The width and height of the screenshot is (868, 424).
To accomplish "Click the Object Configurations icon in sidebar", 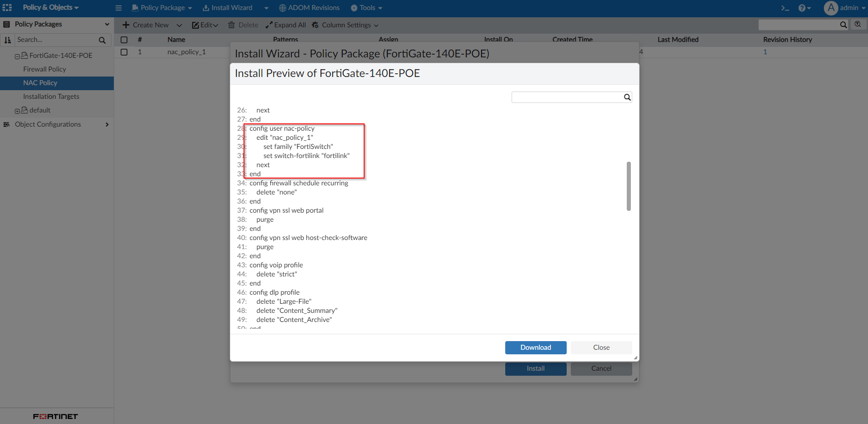I will 7,124.
